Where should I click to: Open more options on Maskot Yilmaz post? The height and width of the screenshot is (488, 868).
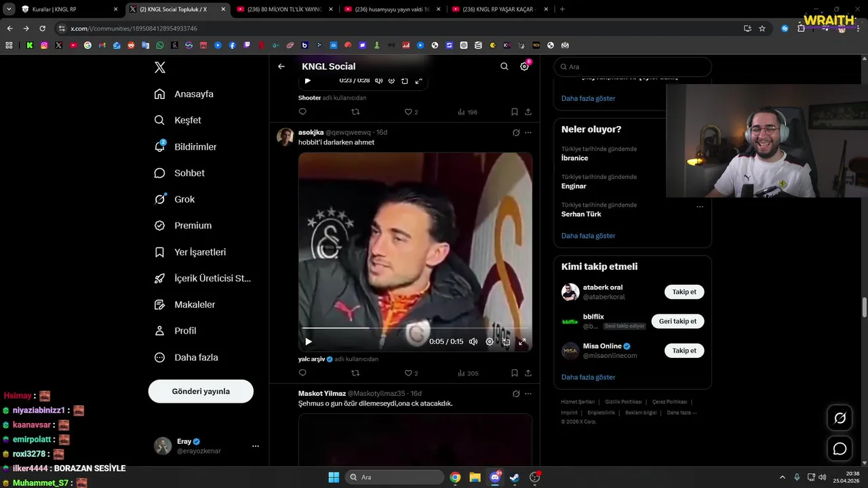click(x=528, y=394)
